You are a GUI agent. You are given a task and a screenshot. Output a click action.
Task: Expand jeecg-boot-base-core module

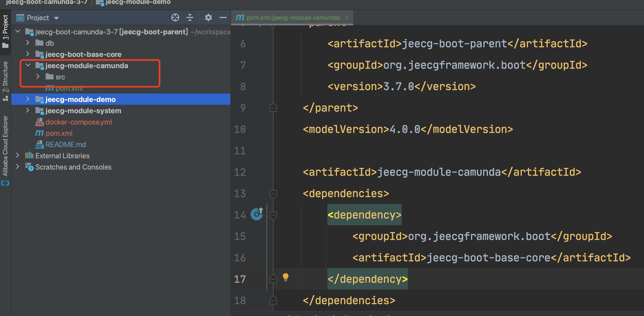tap(28, 54)
